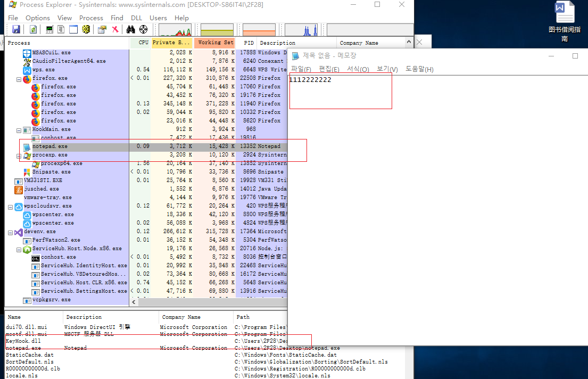
Task: Collapse the devenv.exe tree node
Action: click(x=11, y=233)
